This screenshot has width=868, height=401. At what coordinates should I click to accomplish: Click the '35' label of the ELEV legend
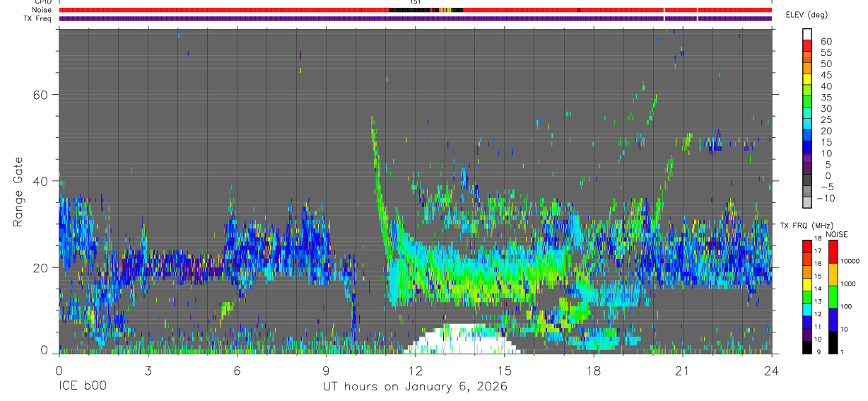826,97
